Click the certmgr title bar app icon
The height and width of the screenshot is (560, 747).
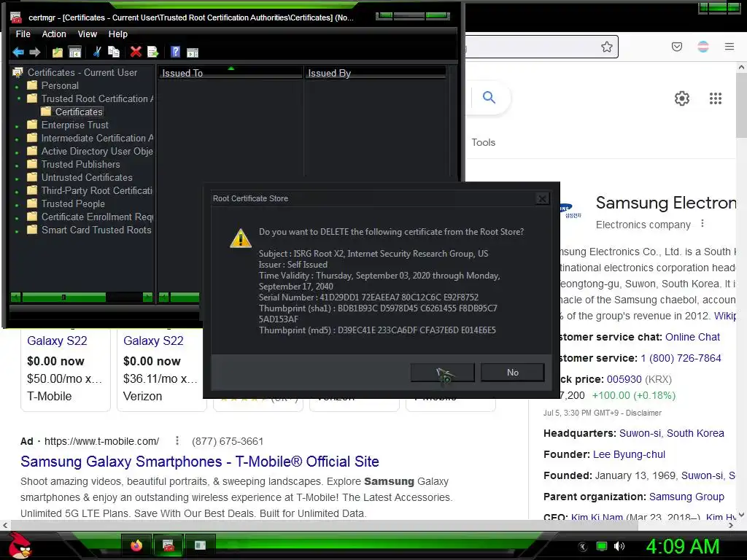coord(16,17)
